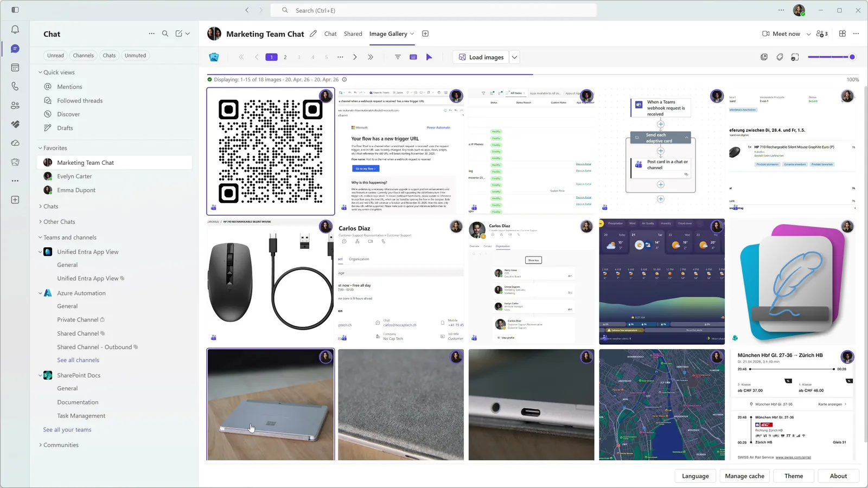Click the Theme button
The width and height of the screenshot is (868, 488).
794,476
